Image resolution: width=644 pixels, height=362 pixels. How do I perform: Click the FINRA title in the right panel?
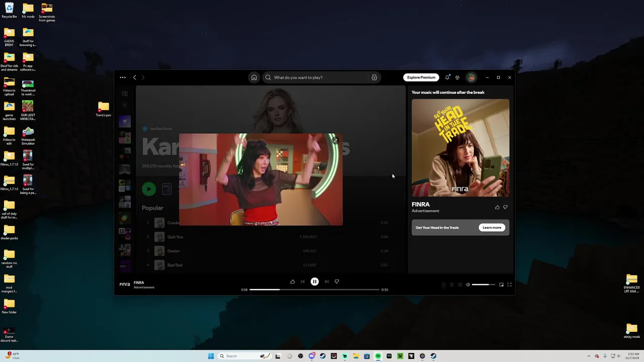coord(421,205)
